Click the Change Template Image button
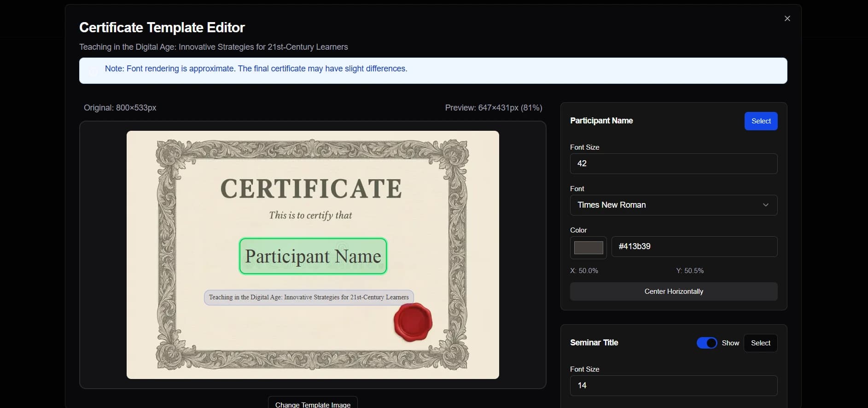Screen dimensions: 868x408 click(313, 404)
